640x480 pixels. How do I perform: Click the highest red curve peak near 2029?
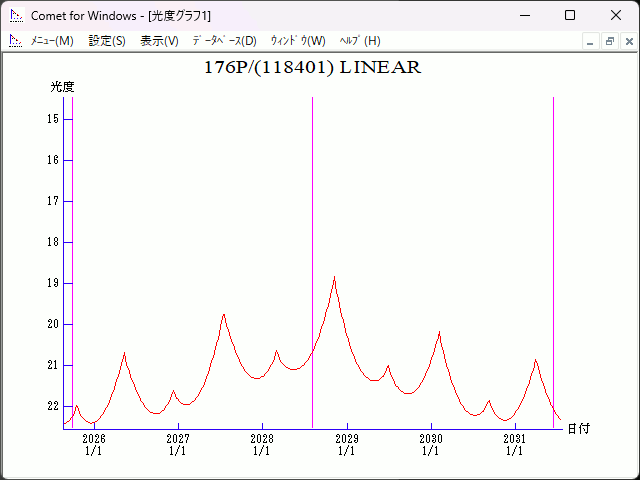pyautogui.click(x=334, y=278)
